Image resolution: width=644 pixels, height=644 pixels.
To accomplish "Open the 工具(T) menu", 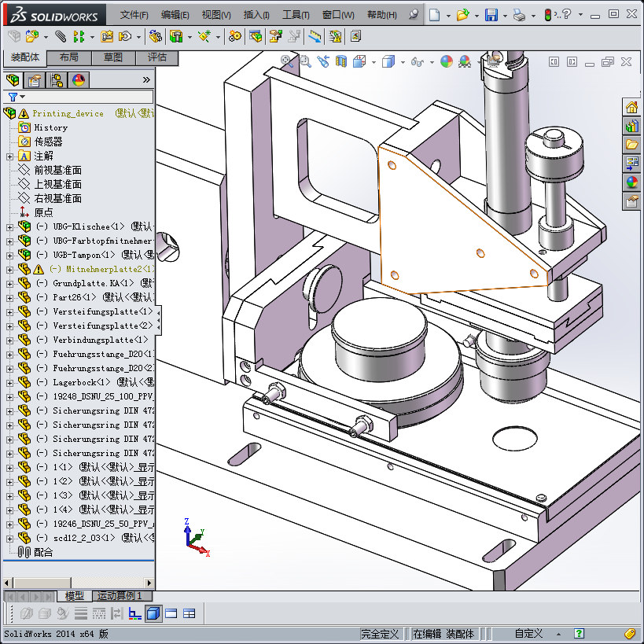I will pos(296,15).
